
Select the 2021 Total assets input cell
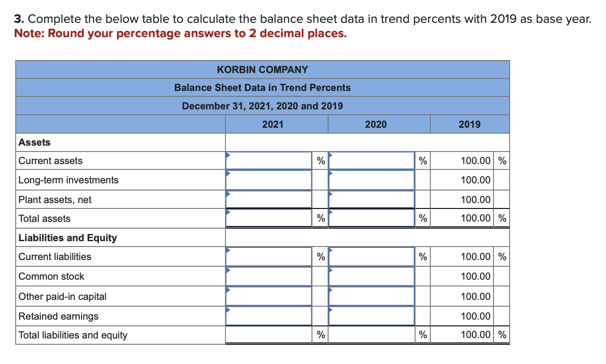coord(269,219)
